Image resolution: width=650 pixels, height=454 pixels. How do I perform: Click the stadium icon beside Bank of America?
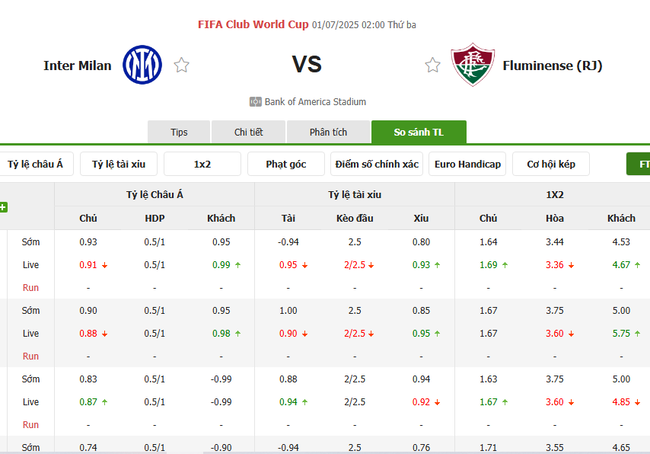tap(255, 102)
